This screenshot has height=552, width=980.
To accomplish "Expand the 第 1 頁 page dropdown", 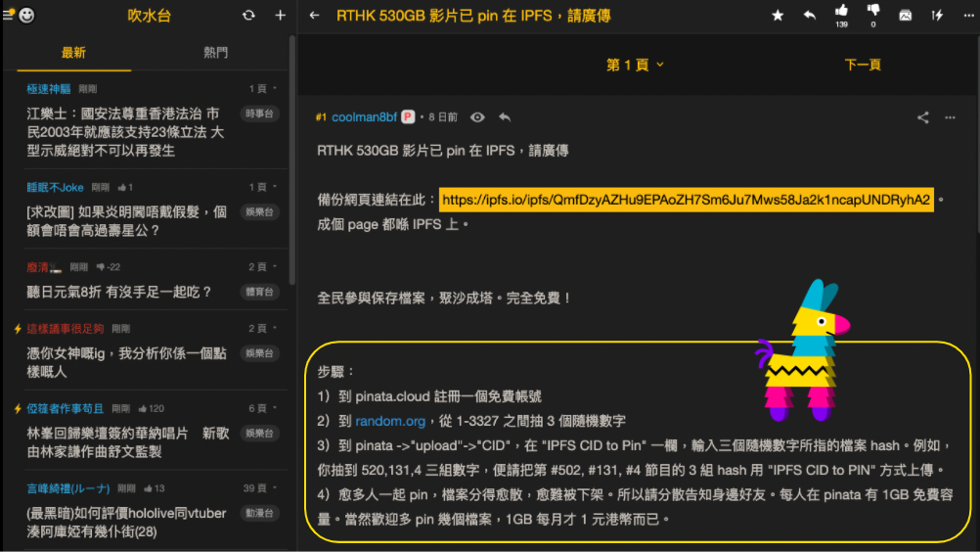I will [x=635, y=65].
